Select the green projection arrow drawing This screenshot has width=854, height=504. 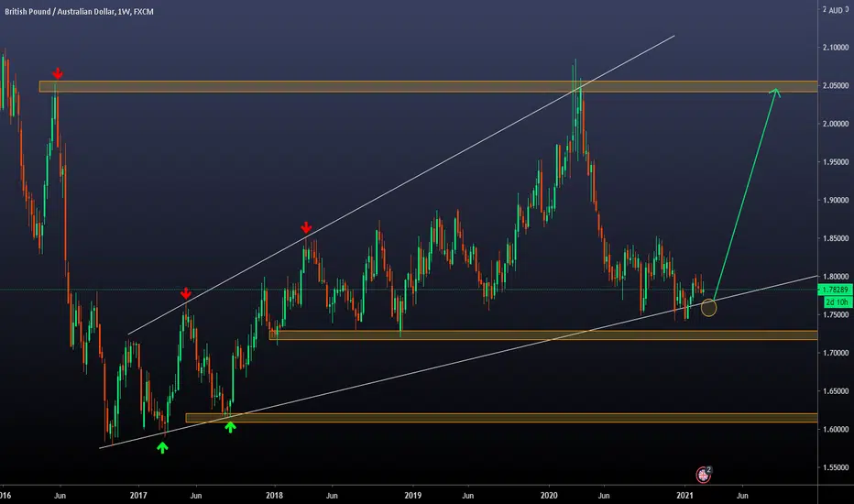pos(746,193)
